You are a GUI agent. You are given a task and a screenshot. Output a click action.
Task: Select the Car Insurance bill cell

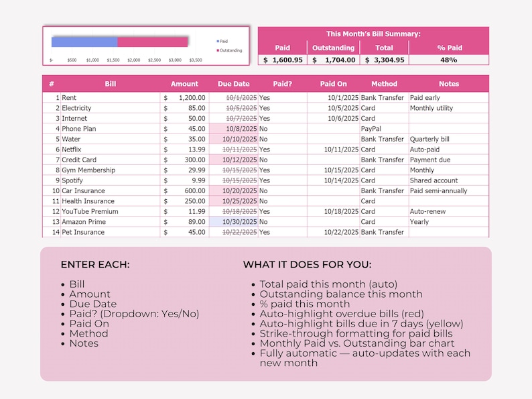111,191
